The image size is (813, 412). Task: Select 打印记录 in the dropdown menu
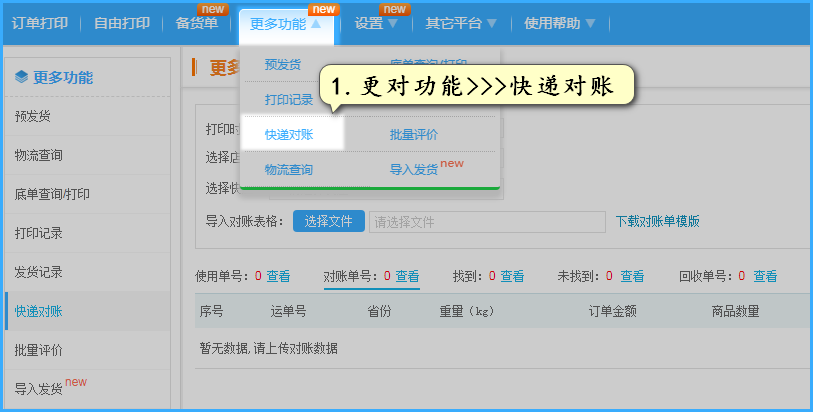coord(289,100)
